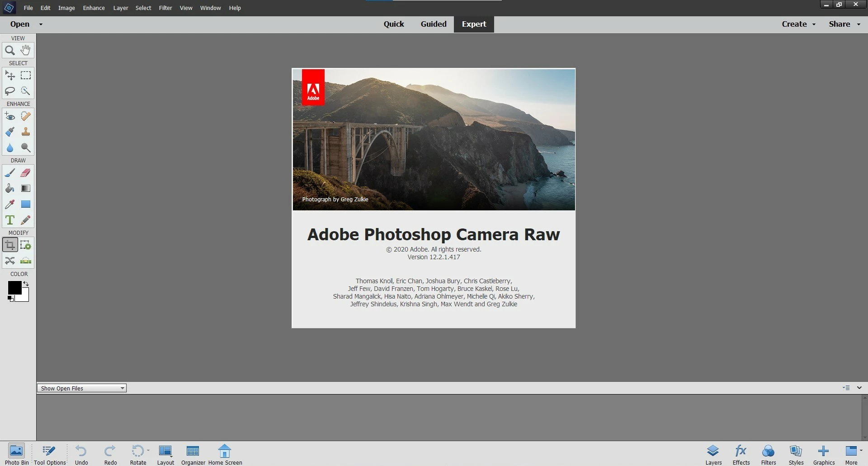Select the Move tool

[x=10, y=75]
